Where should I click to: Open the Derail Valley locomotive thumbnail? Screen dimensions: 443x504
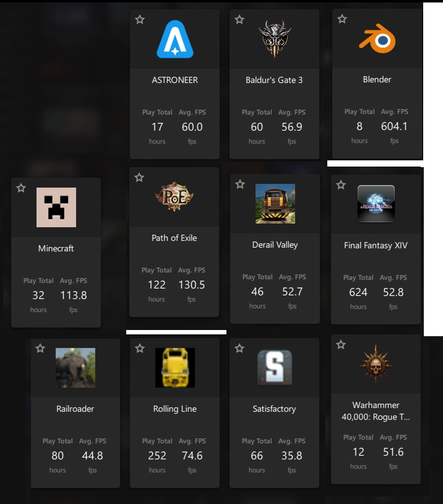275,204
